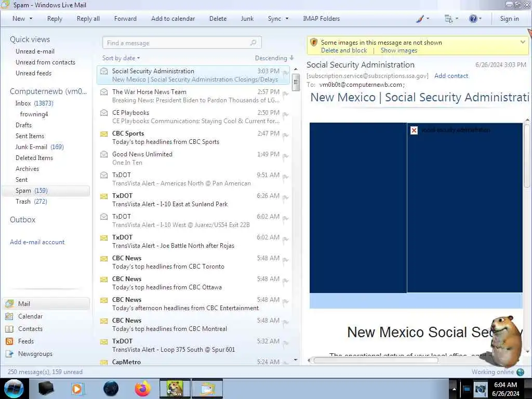Click the search magnifier in Find a message
Viewport: 532px width, 399px height.
[x=253, y=43]
